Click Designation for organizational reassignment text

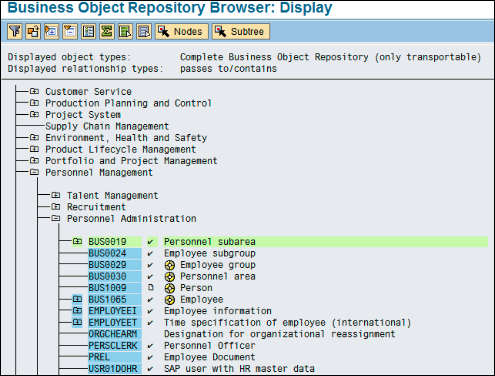click(x=279, y=334)
